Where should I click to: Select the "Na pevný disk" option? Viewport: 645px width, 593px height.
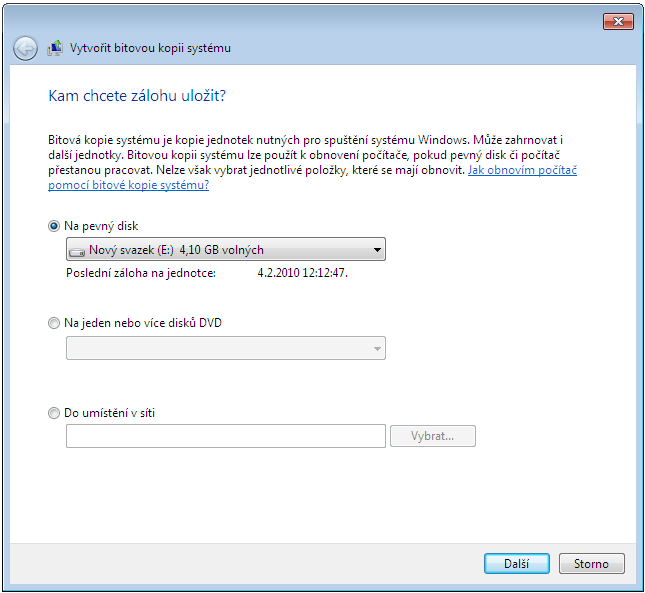[x=54, y=226]
